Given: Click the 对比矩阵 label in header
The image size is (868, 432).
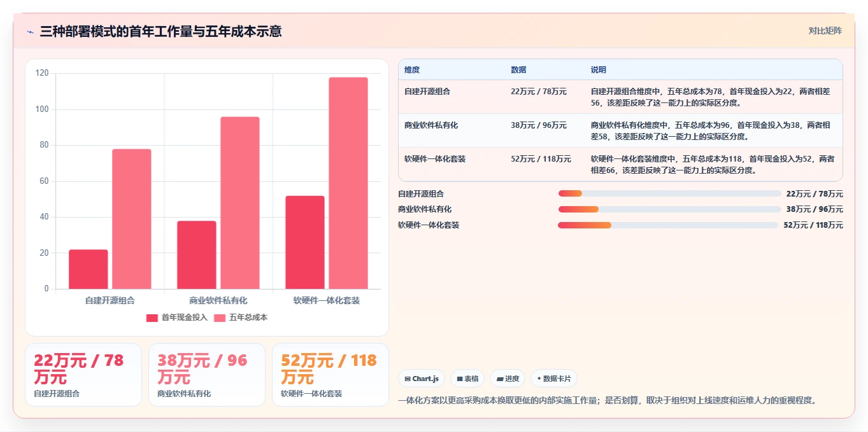Looking at the screenshot, I should pos(825,31).
